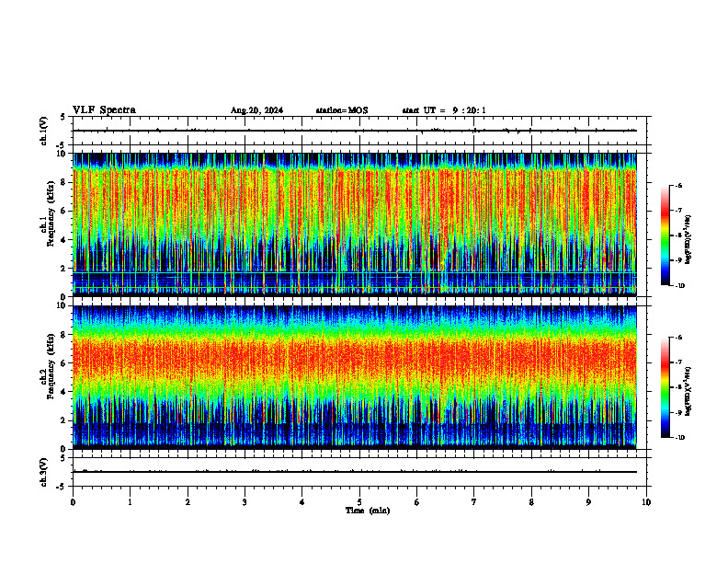Screen dimensions: 728x563
Task: Click the ch.1 "Frequency (kHz)" axis label
Action: click(51, 214)
